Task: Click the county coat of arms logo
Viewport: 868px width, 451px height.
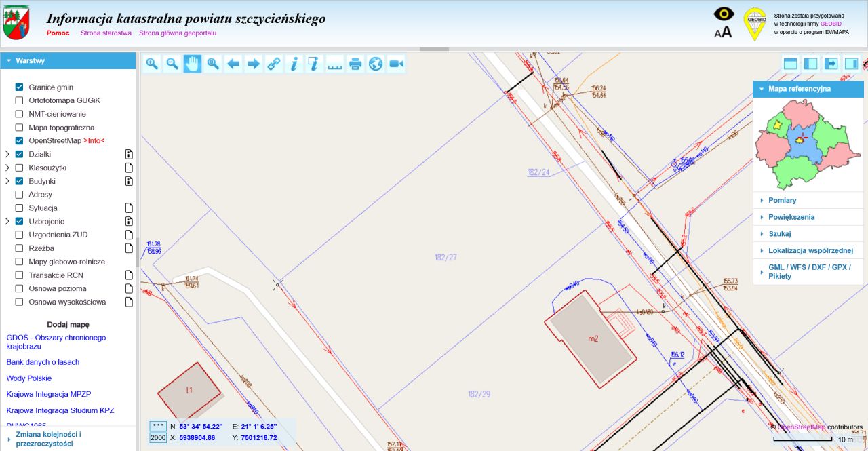Action: (x=16, y=23)
